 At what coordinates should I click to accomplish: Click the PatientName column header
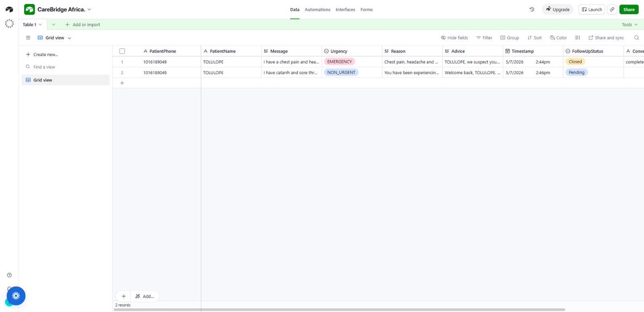pyautogui.click(x=231, y=51)
